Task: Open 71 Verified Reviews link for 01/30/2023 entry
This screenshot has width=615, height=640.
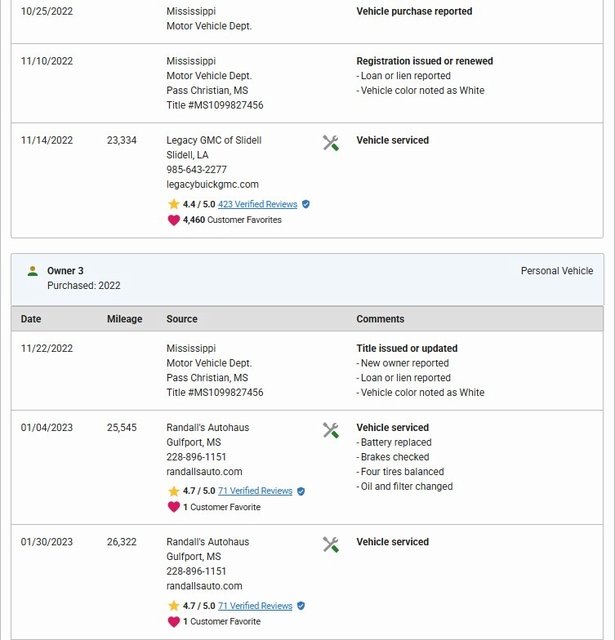Action: coord(255,606)
